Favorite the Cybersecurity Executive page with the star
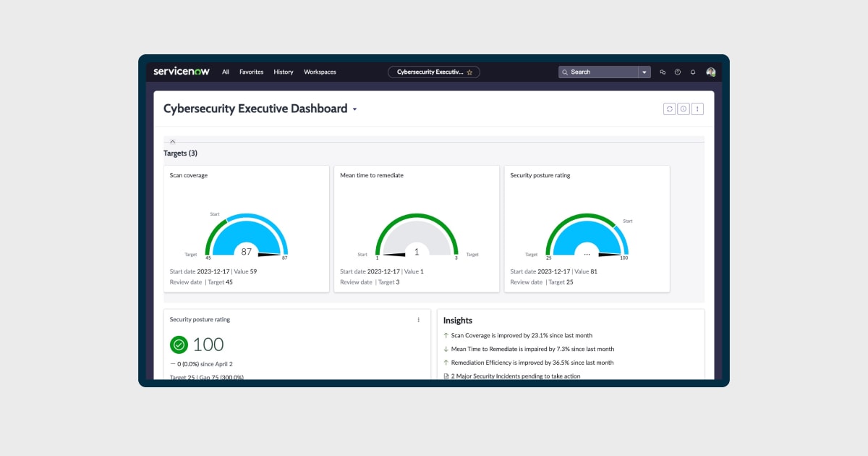The width and height of the screenshot is (868, 456). pyautogui.click(x=469, y=72)
